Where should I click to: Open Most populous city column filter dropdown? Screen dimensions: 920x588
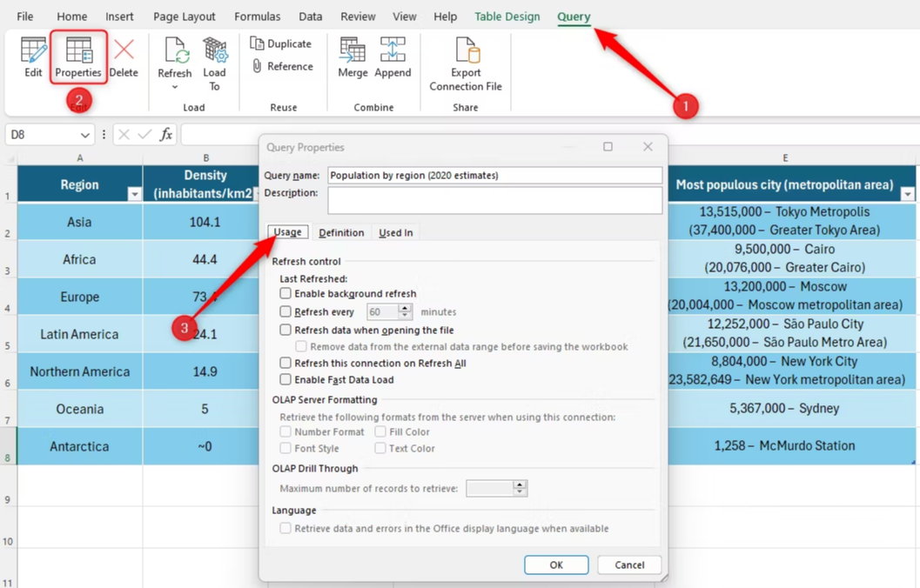[x=908, y=194]
